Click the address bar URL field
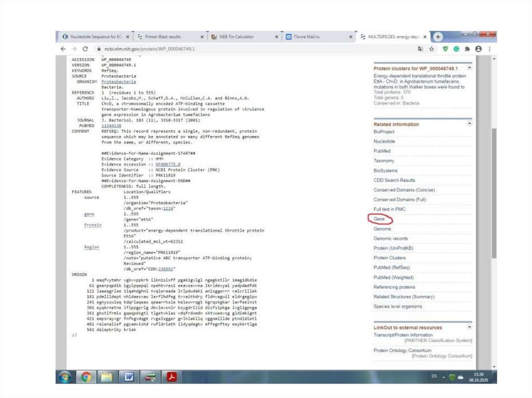The height and width of the screenshot is (398, 532). [x=255, y=49]
